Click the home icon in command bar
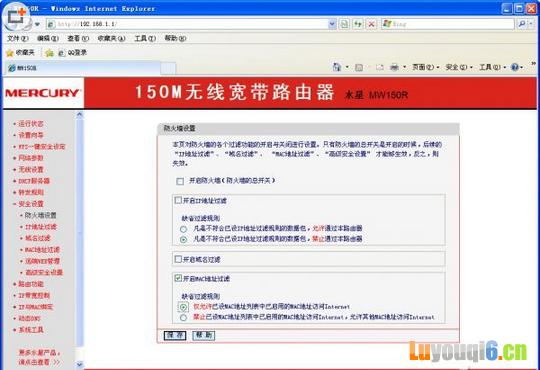The image size is (540, 370). click(337, 67)
